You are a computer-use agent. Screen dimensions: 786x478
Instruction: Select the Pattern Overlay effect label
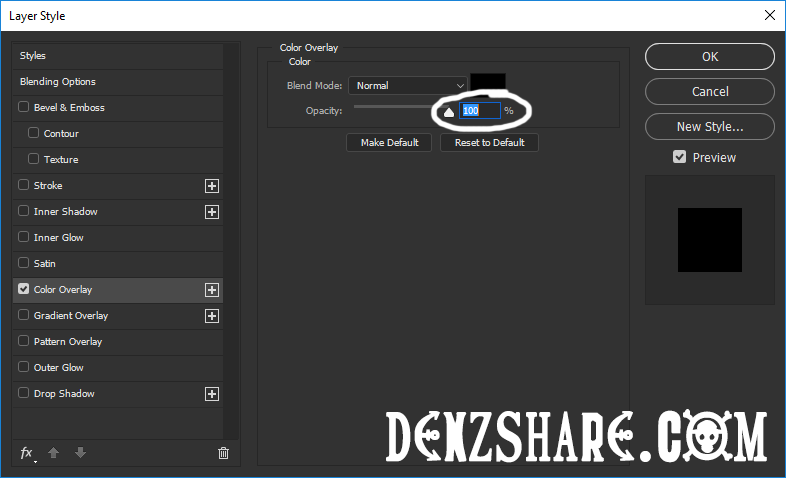click(68, 342)
